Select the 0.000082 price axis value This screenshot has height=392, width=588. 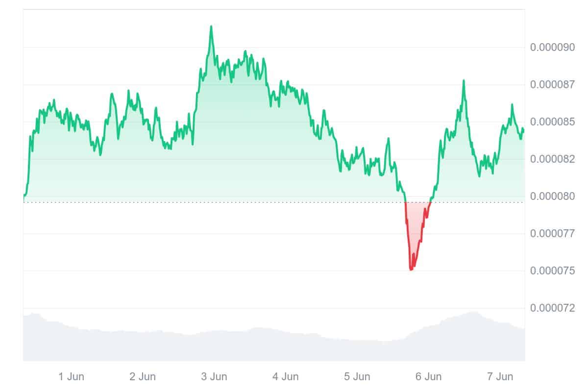coord(553,159)
